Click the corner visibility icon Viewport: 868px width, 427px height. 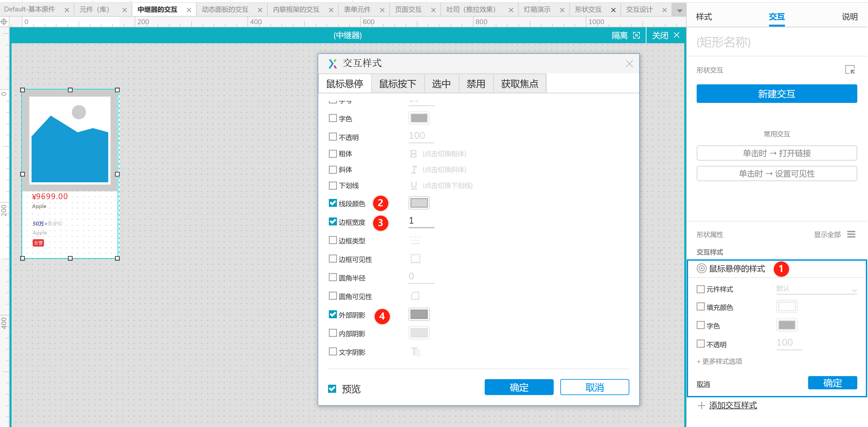click(x=415, y=296)
